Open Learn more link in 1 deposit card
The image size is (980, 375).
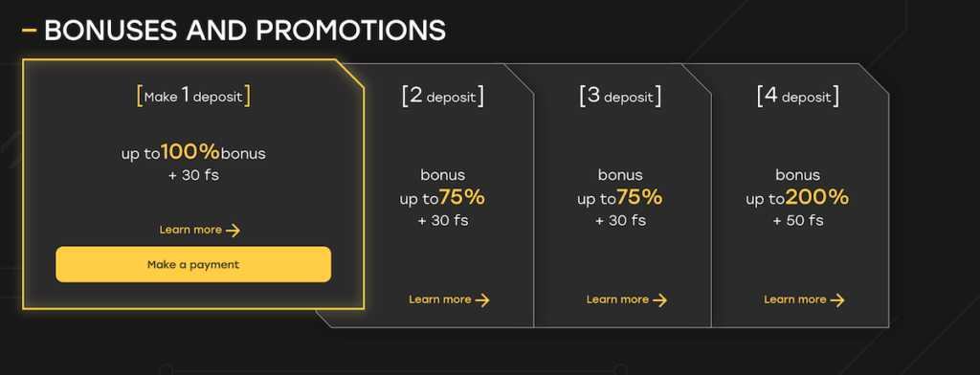pyautogui.click(x=200, y=230)
